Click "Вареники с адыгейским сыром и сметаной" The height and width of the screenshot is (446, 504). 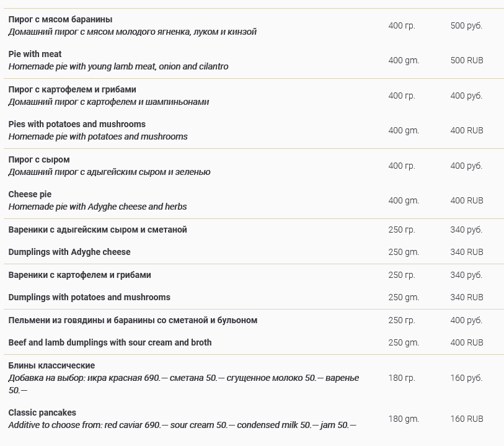tap(97, 230)
